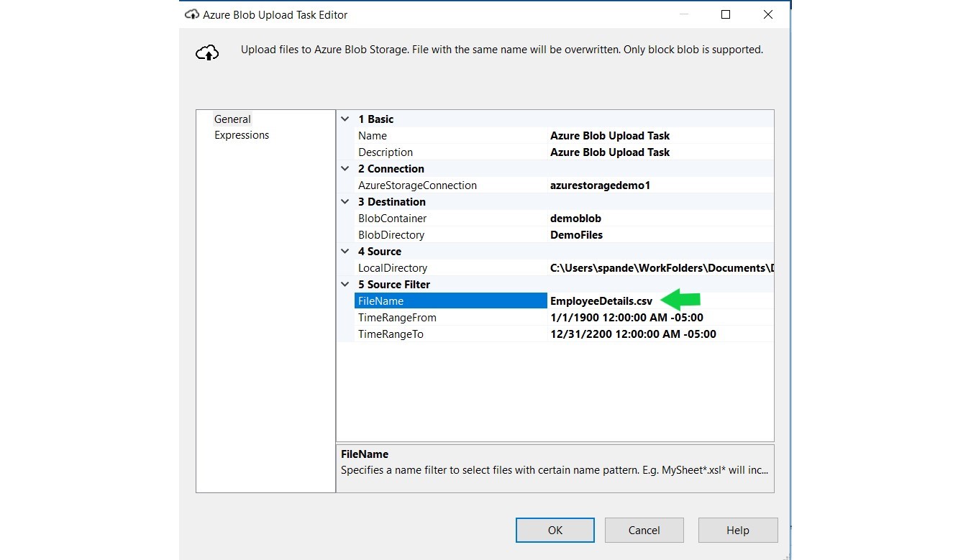Open Help for this task
971x560 pixels.
[737, 531]
